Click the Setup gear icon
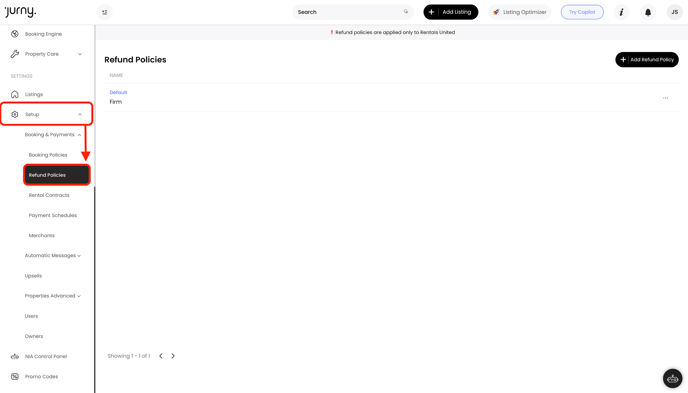Viewport: 688px width, 393px height. (x=14, y=114)
